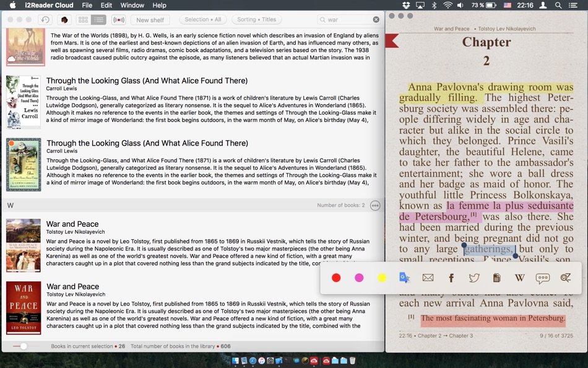The image size is (588, 368).
Task: Open Notification Center list icon
Action: (x=573, y=5)
